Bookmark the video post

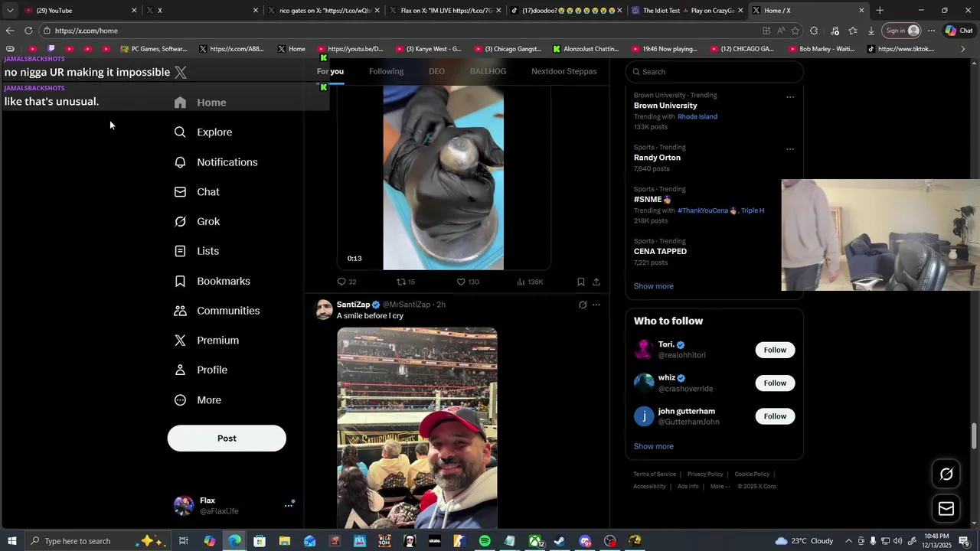click(x=580, y=282)
